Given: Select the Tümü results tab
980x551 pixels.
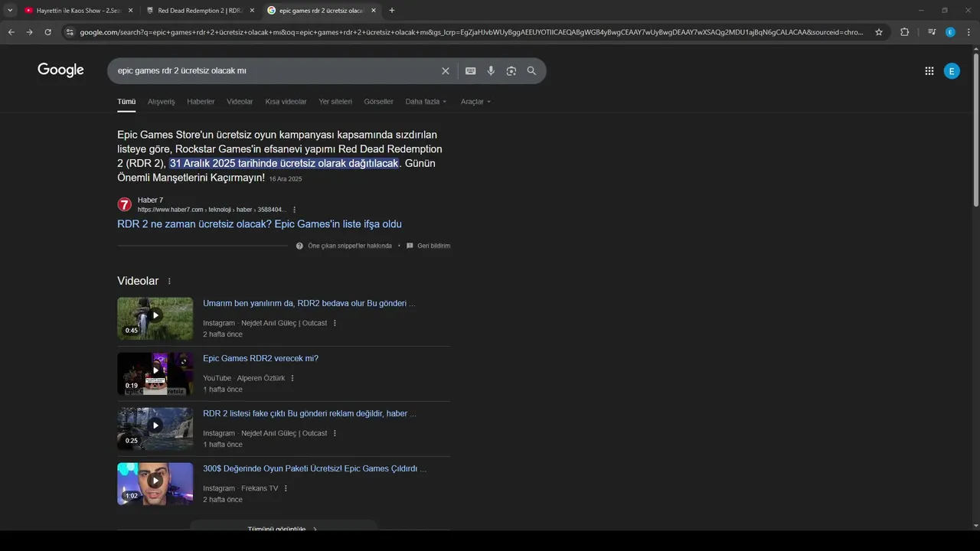Looking at the screenshot, I should [126, 102].
